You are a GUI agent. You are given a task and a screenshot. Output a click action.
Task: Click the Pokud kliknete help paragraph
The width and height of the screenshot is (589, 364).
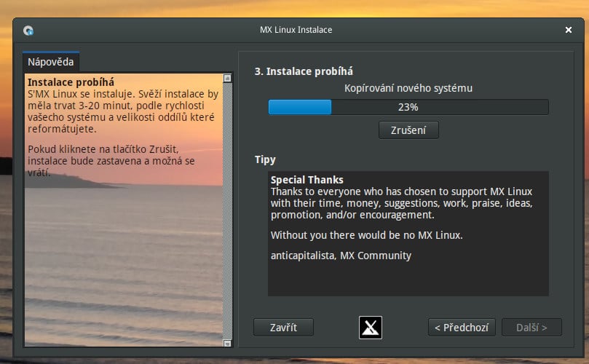[x=111, y=161]
